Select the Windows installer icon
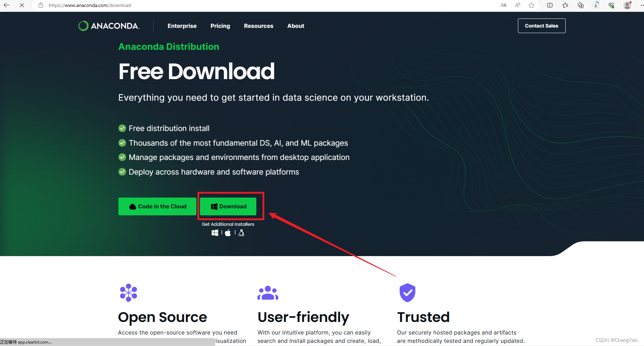Screen dimensions: 644x346 (x=215, y=233)
